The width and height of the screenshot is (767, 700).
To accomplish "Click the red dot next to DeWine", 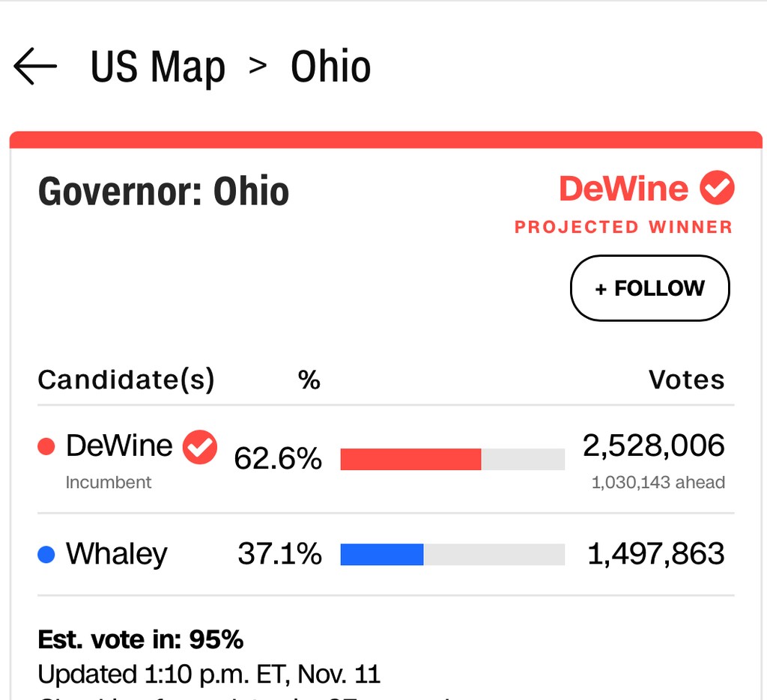I will point(46,447).
